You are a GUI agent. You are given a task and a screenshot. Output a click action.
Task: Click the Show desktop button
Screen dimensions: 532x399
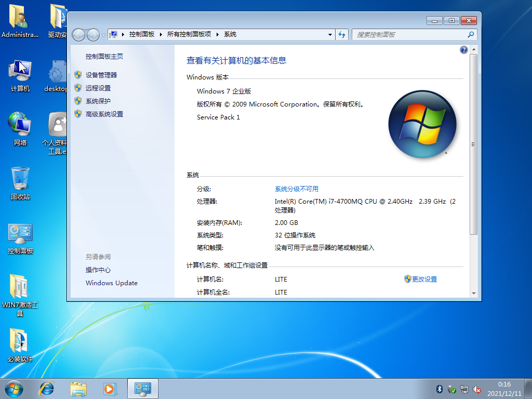pos(528,389)
